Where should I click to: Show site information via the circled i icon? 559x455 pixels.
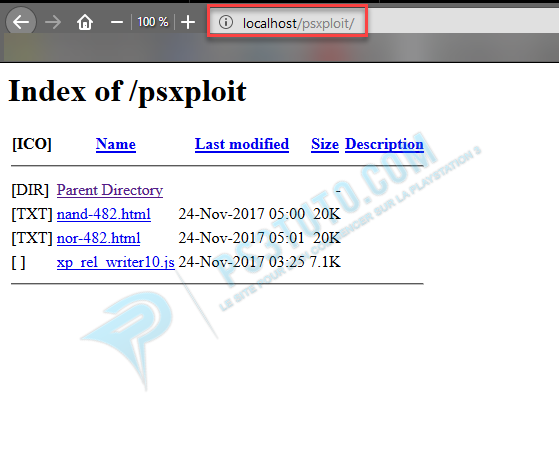tap(226, 22)
